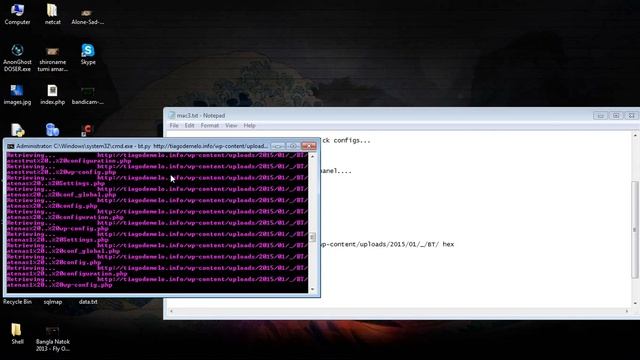
Task: Click the cmd.exe window title text
Action: point(142,146)
